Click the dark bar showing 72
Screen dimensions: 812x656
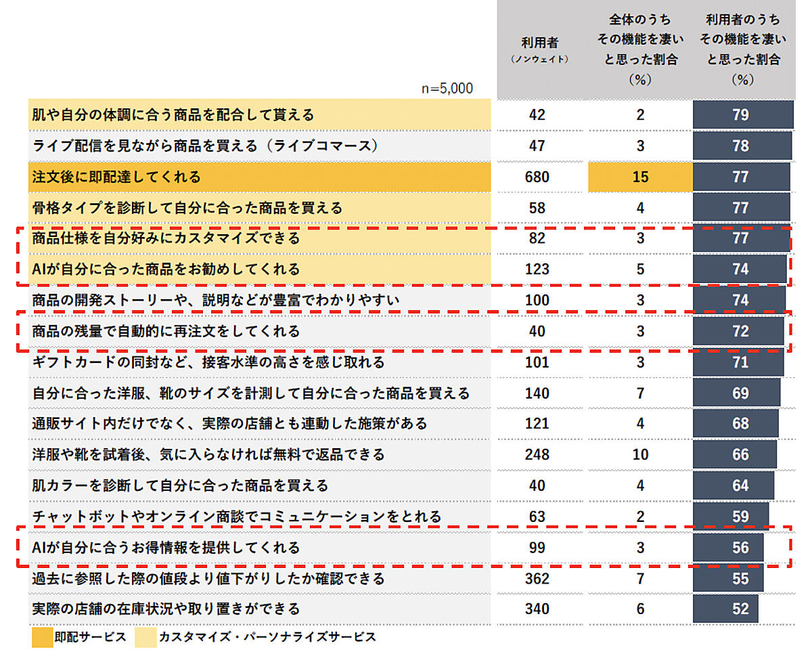tap(738, 331)
